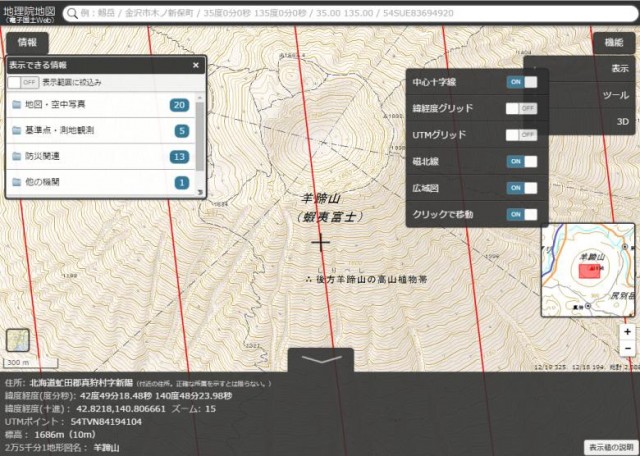Click the 20 count badge
Image resolution: width=640 pixels, height=456 pixels.
[x=180, y=105]
